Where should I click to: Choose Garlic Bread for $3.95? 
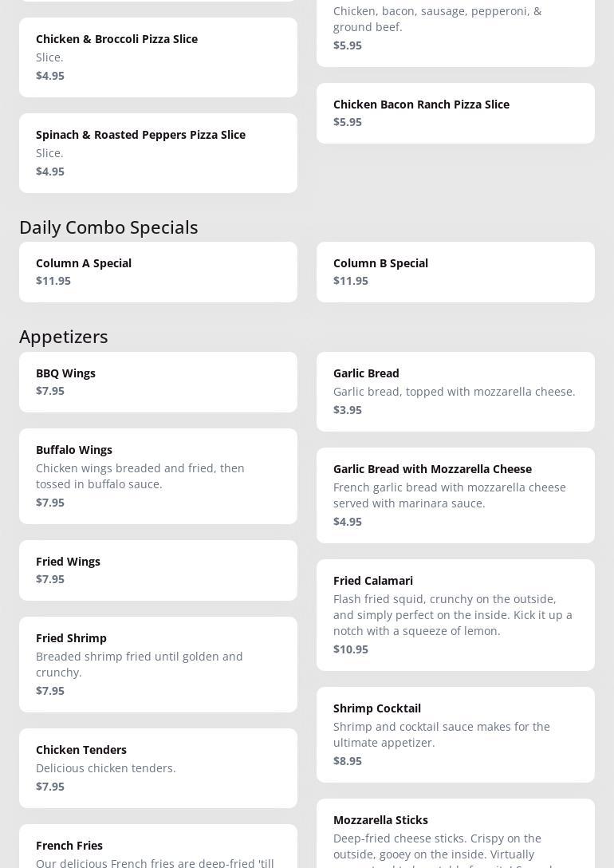455,392
